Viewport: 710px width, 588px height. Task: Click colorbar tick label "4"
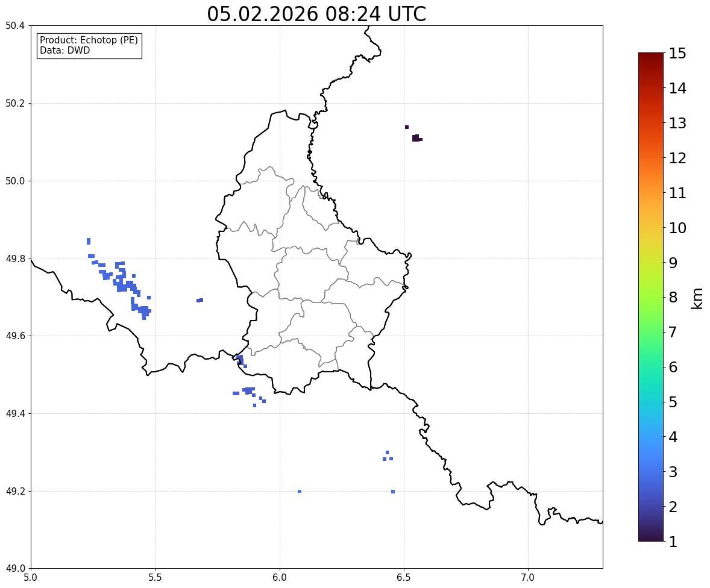click(673, 437)
